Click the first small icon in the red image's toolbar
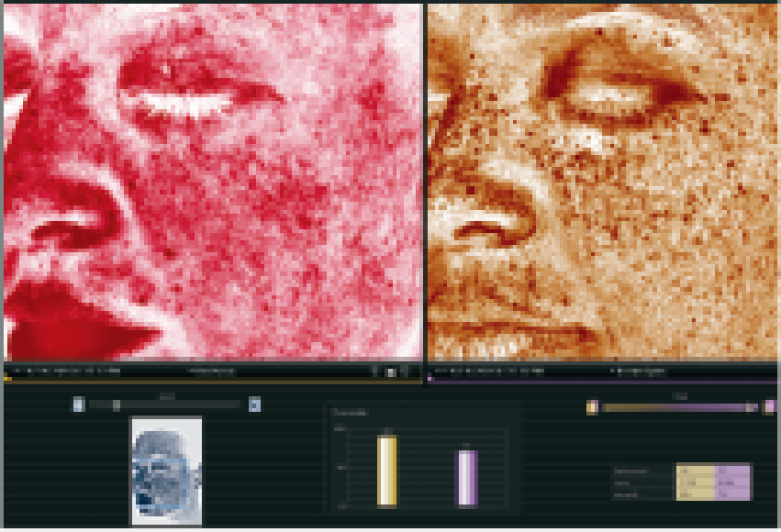The image size is (781, 532). coord(374,371)
